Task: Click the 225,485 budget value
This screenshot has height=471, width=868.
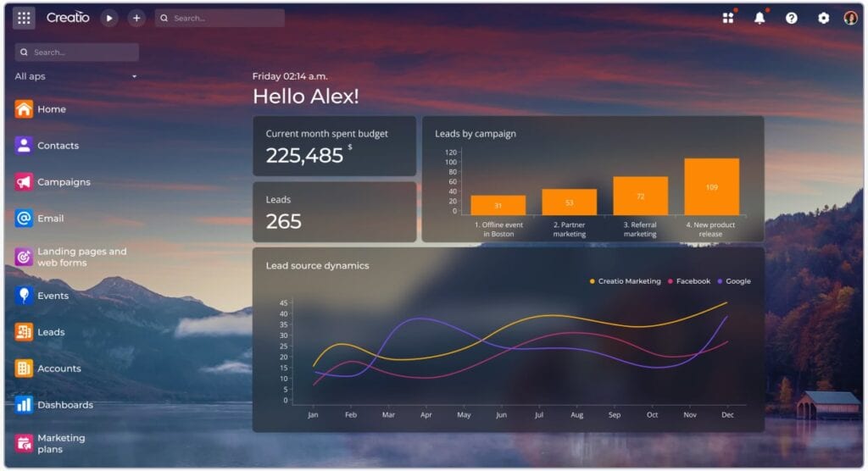Action: pyautogui.click(x=304, y=156)
